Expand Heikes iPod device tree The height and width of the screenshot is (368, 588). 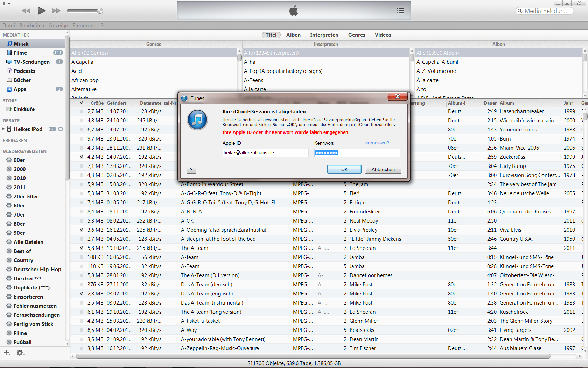[x=3, y=129]
